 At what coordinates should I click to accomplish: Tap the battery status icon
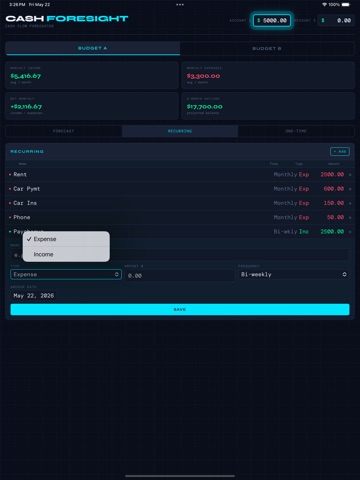pos(346,5)
